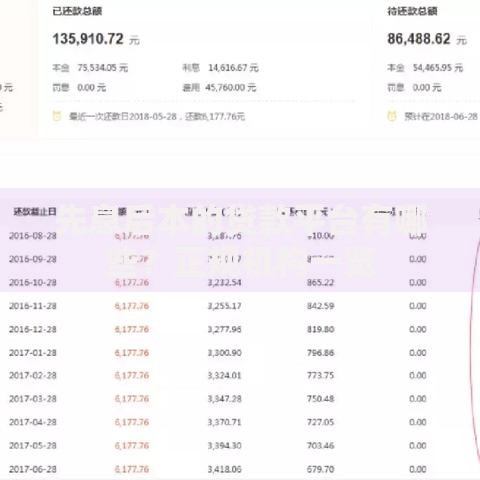
Task: Click the principal value 3,255.17
Action: click(x=224, y=306)
